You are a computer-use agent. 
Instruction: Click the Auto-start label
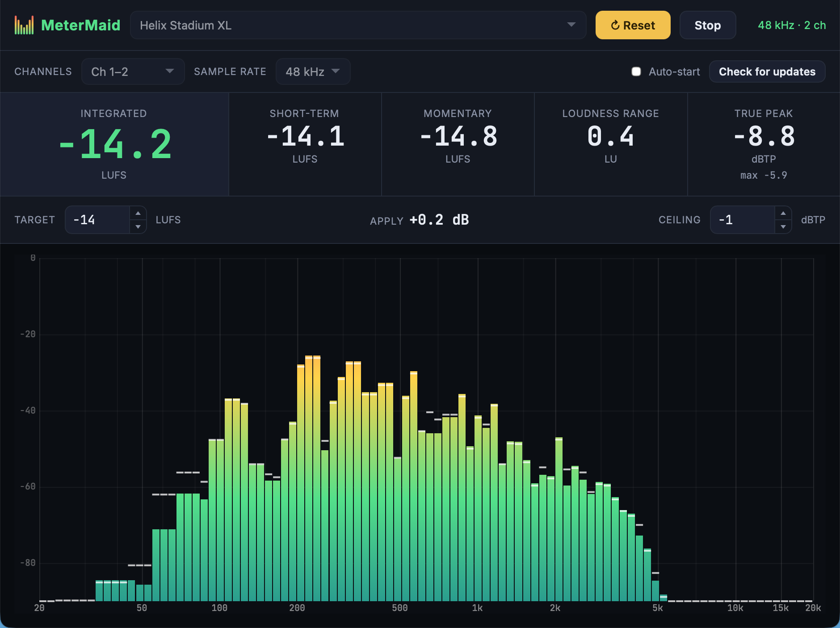(x=674, y=71)
